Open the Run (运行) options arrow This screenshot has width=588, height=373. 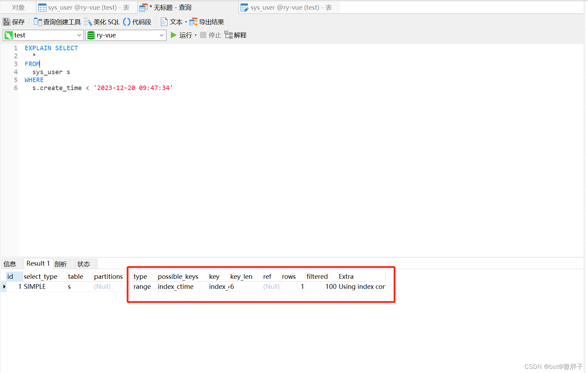[x=196, y=35]
